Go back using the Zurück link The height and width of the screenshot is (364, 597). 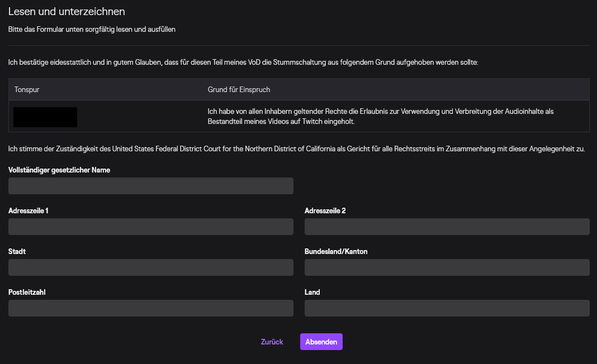pos(272,342)
